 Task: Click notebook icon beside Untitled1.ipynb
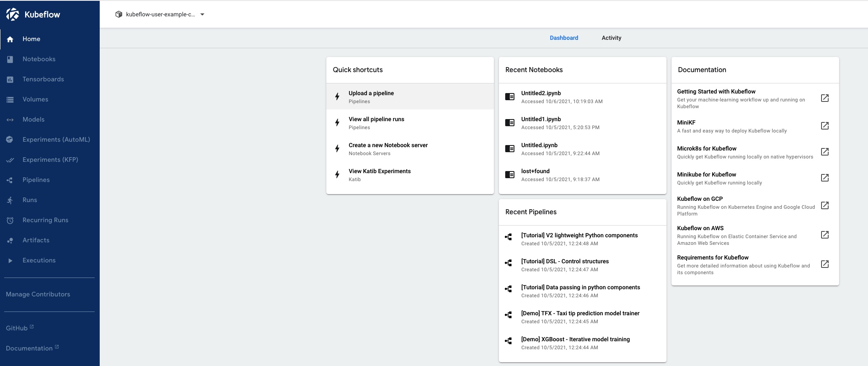pyautogui.click(x=510, y=122)
